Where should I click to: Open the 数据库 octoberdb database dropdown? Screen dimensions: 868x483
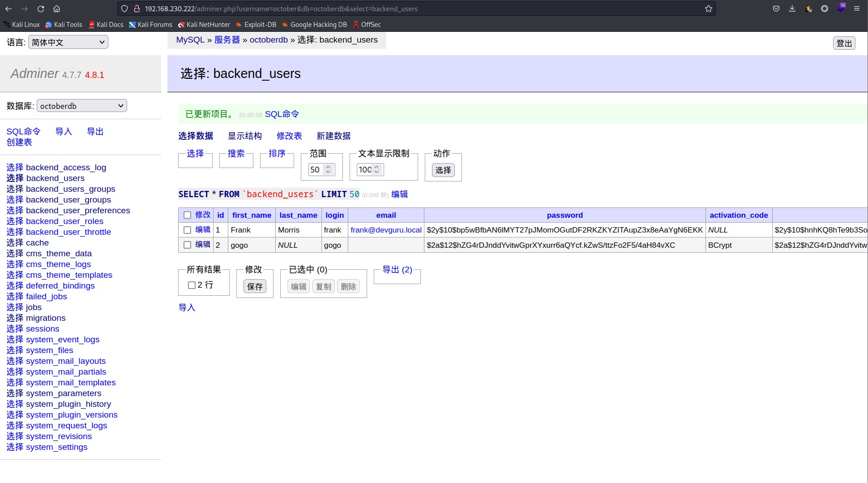click(x=82, y=106)
